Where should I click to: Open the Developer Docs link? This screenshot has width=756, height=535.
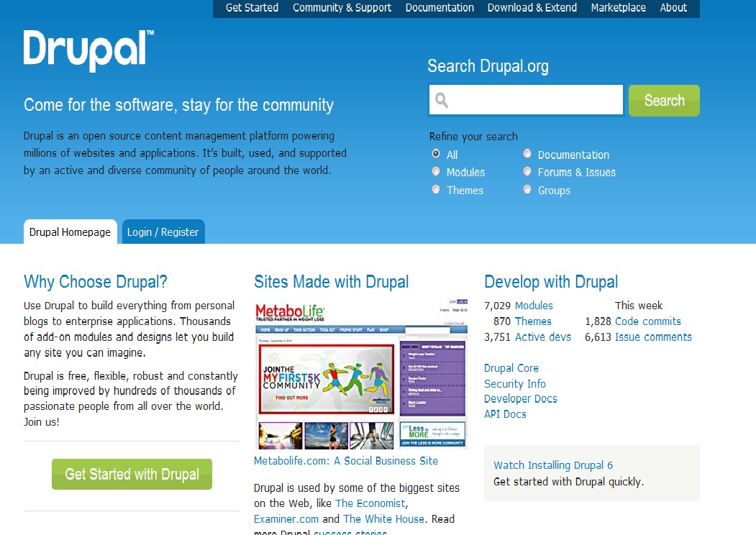(x=520, y=398)
